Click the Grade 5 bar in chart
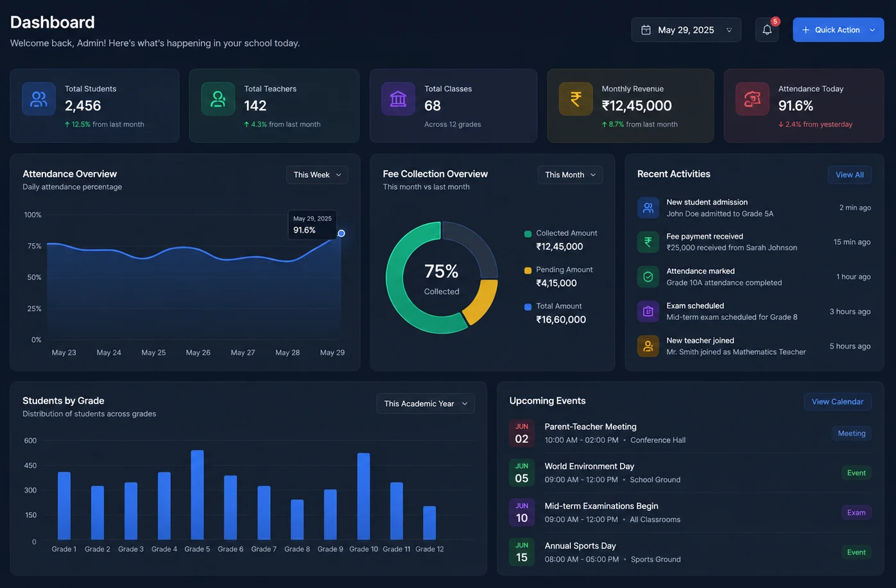The image size is (896, 588). 197,495
